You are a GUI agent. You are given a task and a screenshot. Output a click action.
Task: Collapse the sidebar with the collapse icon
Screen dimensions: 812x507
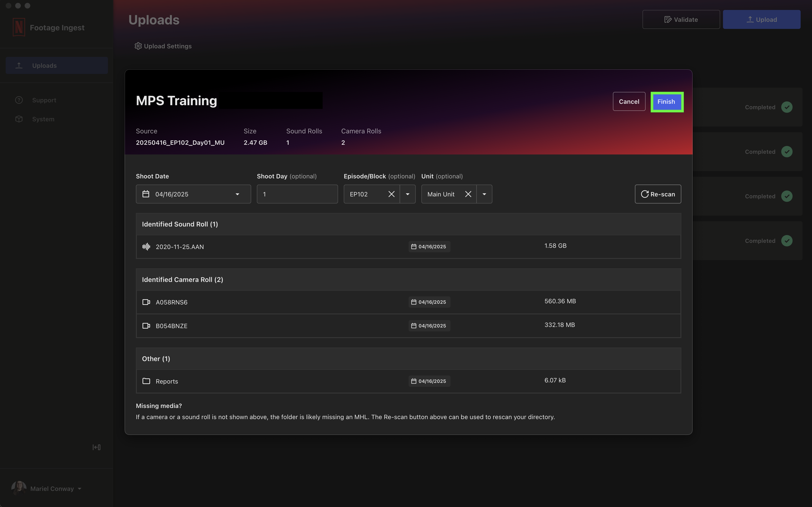point(97,447)
